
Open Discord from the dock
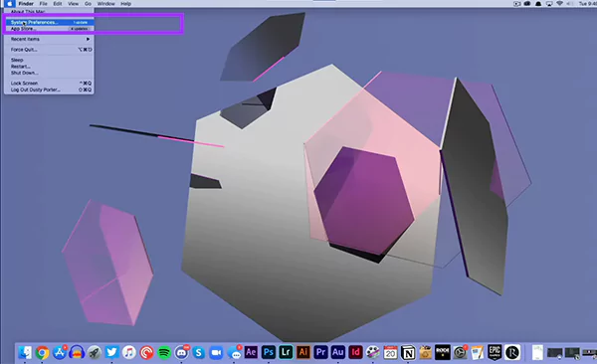181,353
